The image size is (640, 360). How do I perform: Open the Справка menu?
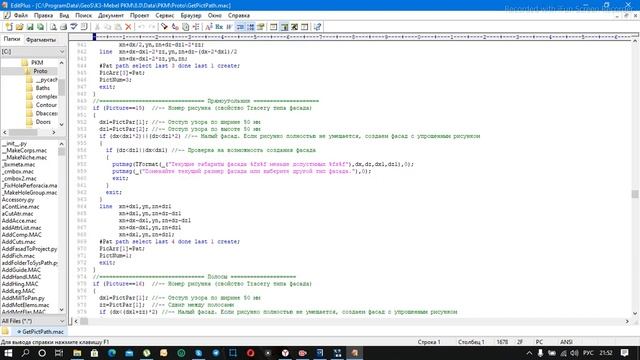coord(239,16)
